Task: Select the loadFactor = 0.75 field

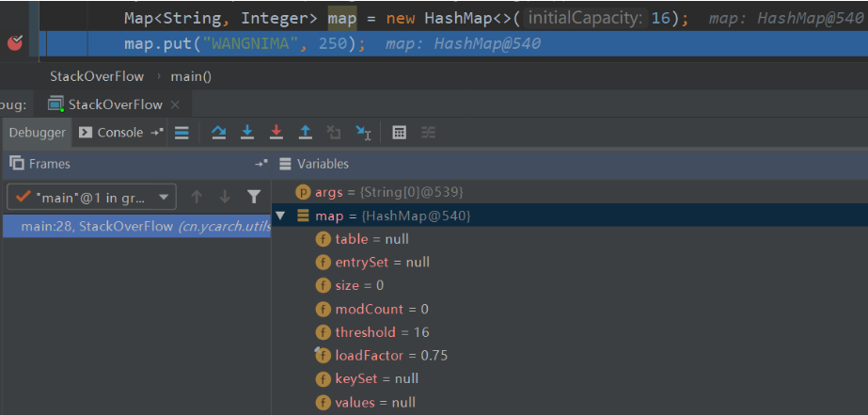Action: pyautogui.click(x=570, y=355)
